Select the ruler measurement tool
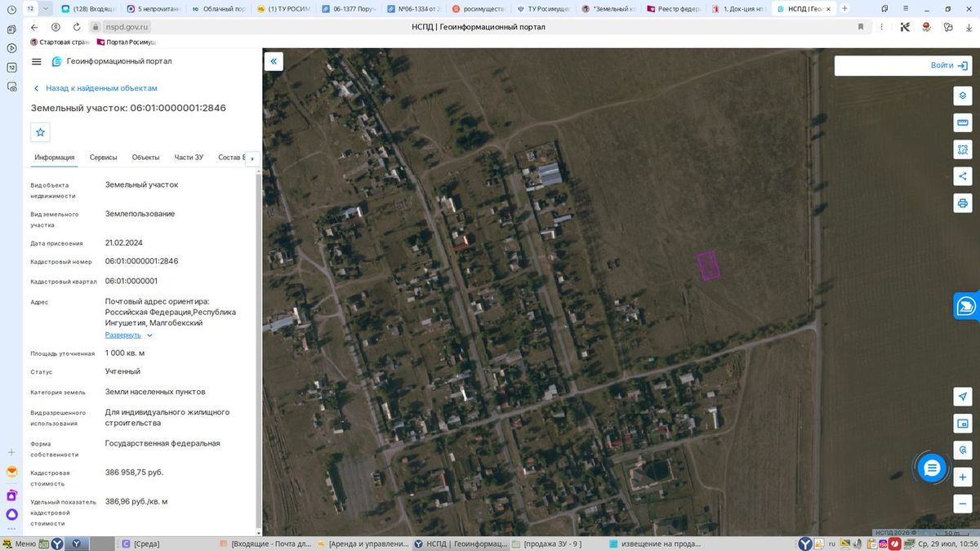 tap(963, 122)
